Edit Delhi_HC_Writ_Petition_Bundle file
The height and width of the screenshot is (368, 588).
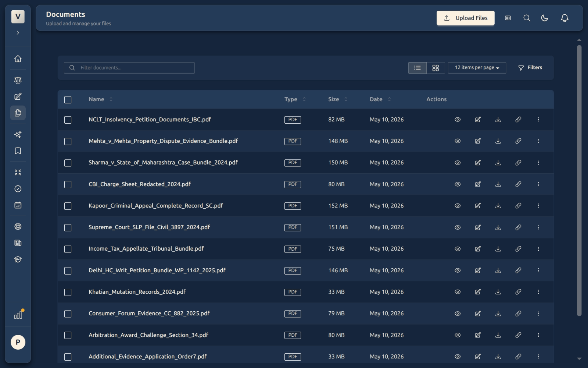478,270
